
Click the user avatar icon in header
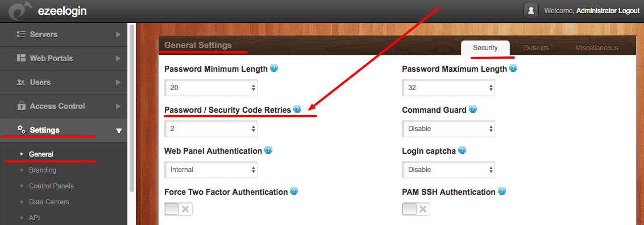(531, 11)
